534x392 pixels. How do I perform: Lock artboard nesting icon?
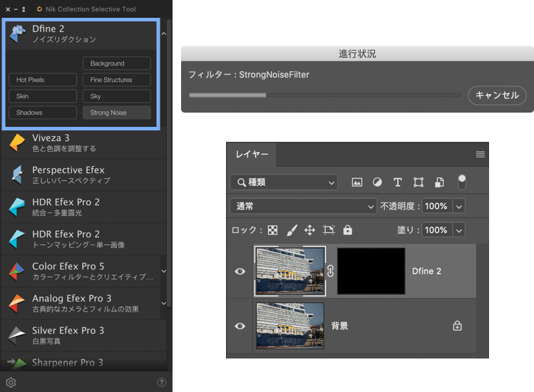329,230
